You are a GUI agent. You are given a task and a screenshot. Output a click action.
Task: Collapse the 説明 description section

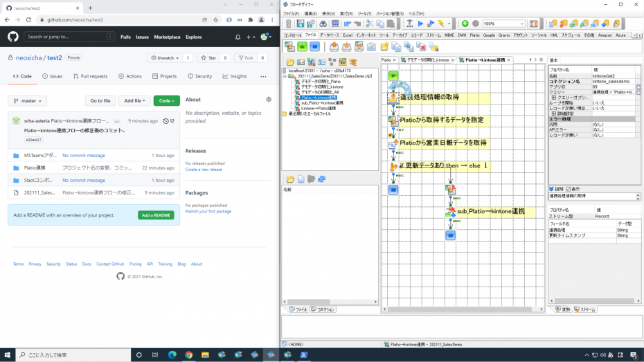[x=552, y=189]
